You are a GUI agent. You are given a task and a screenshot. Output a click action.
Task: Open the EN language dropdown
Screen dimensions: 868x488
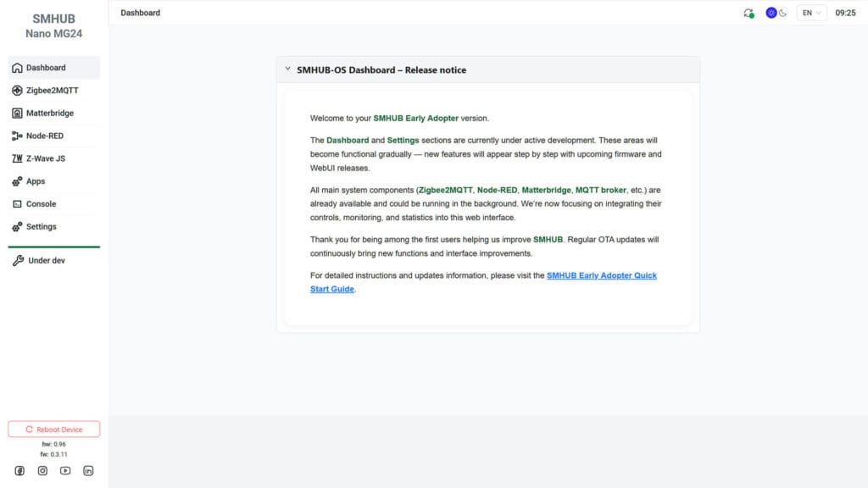pyautogui.click(x=811, y=13)
